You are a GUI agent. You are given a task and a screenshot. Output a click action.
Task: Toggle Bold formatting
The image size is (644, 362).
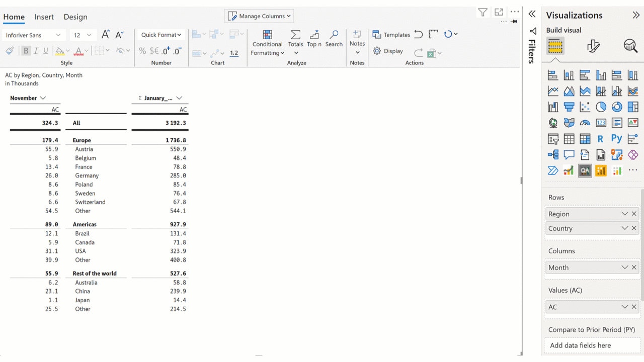26,51
